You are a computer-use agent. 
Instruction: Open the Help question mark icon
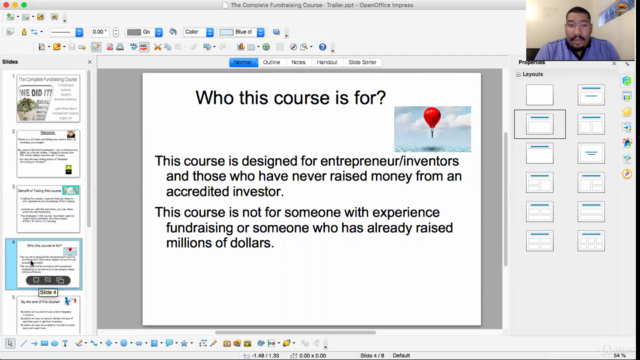click(322, 47)
